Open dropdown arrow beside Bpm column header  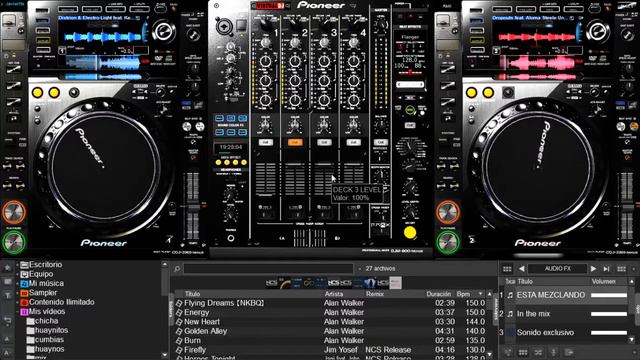tap(480, 294)
